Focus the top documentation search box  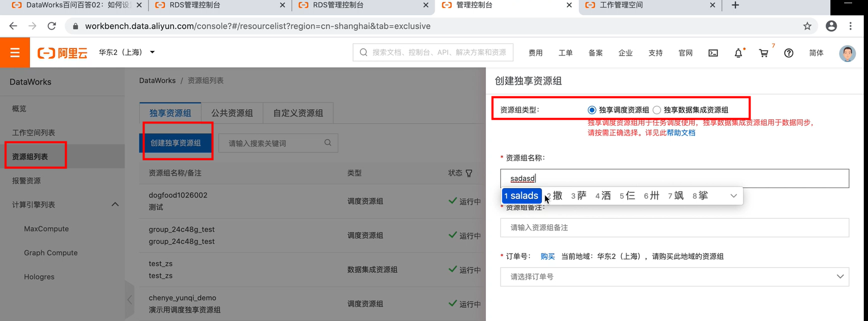(x=433, y=52)
